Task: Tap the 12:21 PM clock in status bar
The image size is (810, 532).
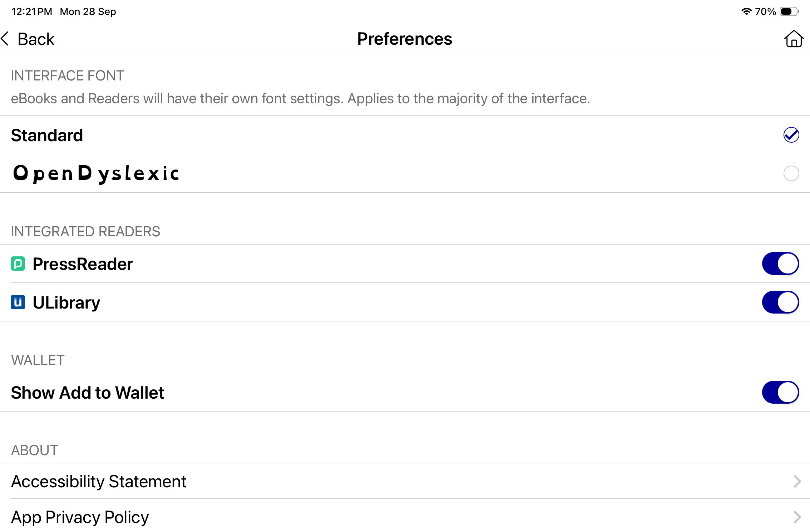Action: (x=32, y=11)
